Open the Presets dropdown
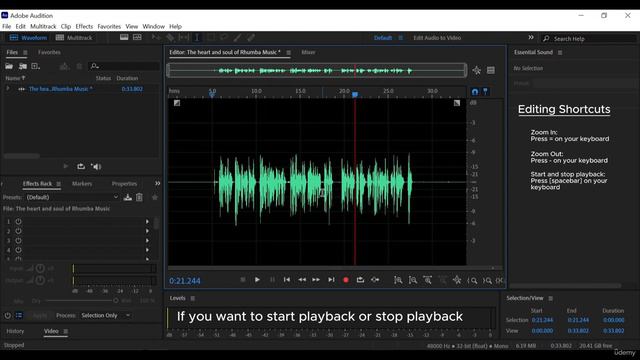The width and height of the screenshot is (640, 360). click(72, 197)
